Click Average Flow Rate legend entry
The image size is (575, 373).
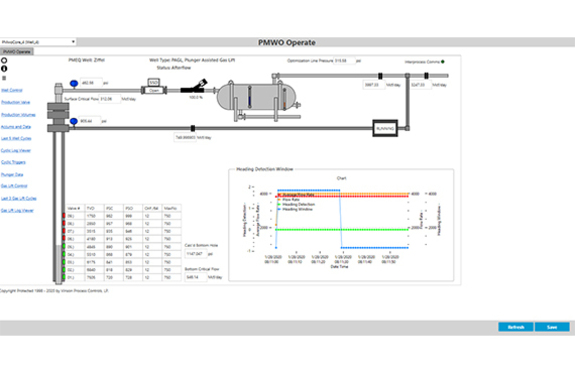point(296,195)
